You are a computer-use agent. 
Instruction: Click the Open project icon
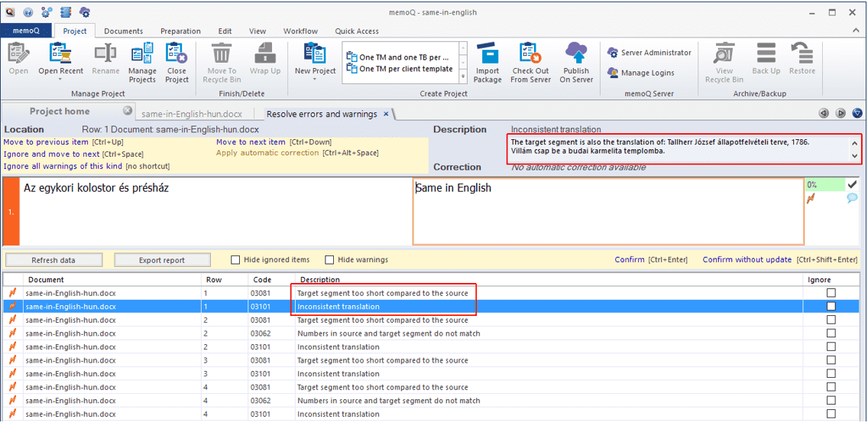tap(18, 54)
